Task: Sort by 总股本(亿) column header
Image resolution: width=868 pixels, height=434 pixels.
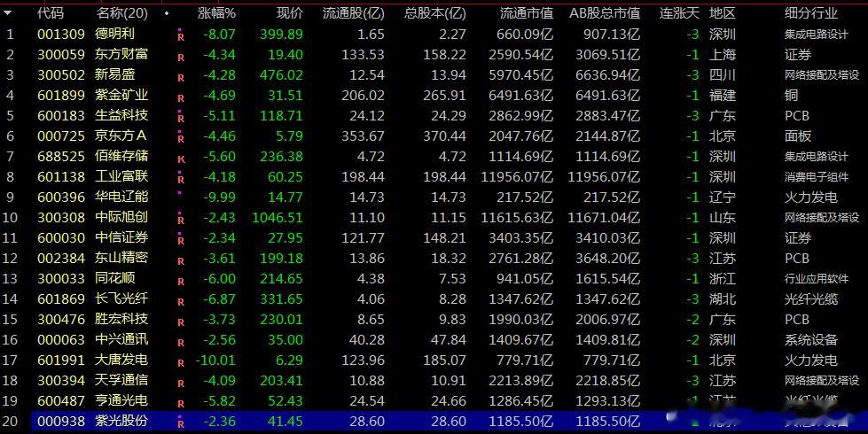Action: click(x=434, y=13)
